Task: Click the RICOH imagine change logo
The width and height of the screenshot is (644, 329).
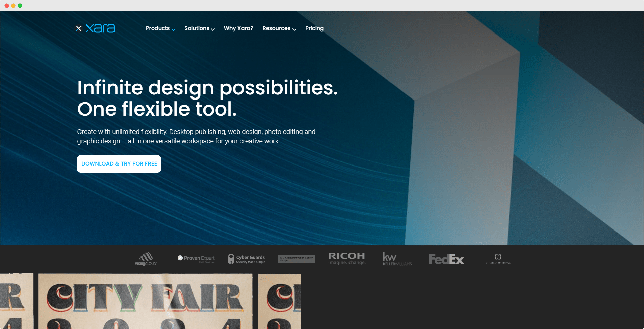Action: pyautogui.click(x=346, y=259)
